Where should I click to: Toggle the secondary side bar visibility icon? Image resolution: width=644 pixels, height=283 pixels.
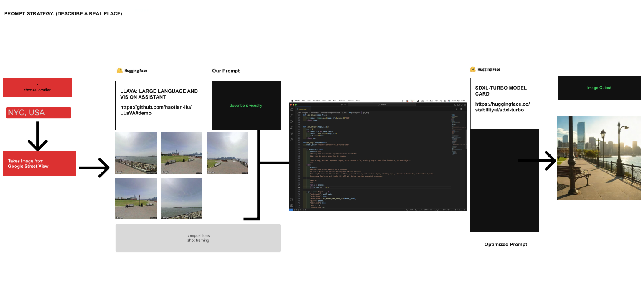tap(461, 105)
